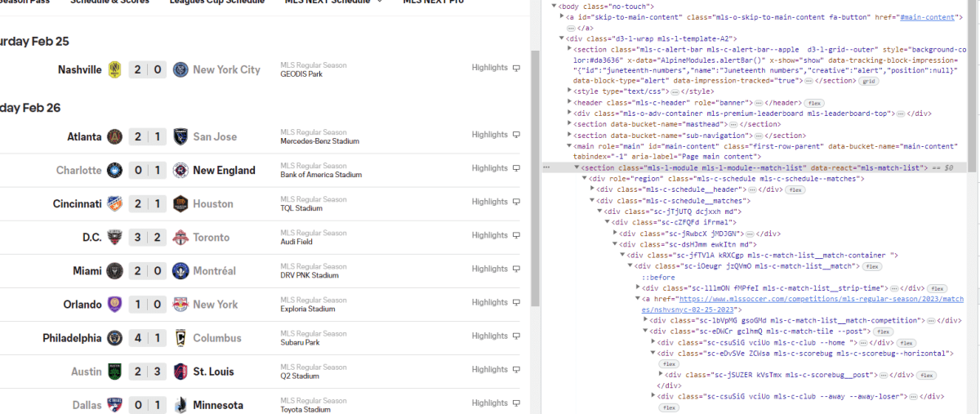Image resolution: width=980 pixels, height=414 pixels.
Task: Click ellipsis inside the style element
Action: pyautogui.click(x=675, y=92)
